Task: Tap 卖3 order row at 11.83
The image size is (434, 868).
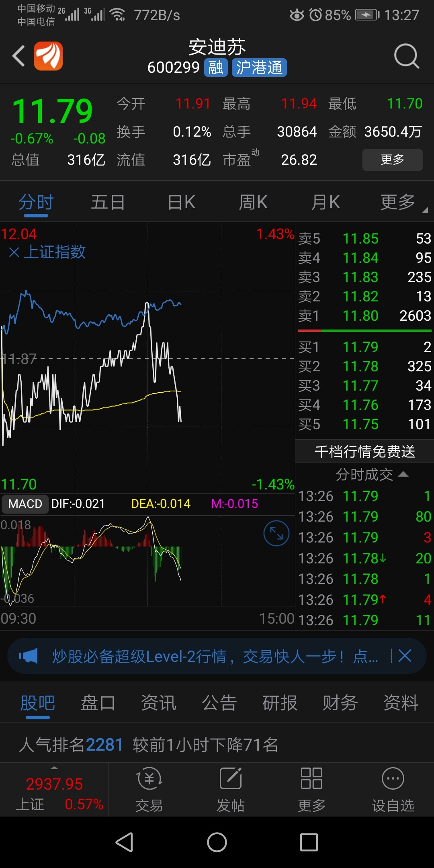Action: pos(365,277)
